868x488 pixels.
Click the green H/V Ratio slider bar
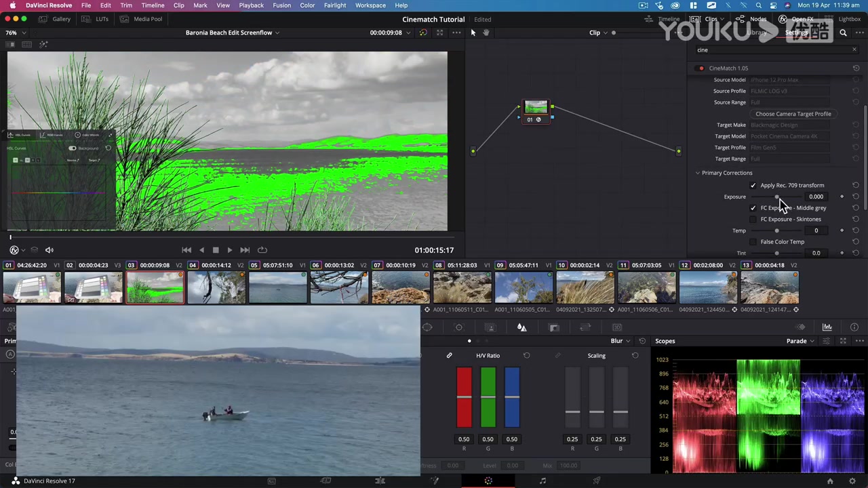[488, 398]
